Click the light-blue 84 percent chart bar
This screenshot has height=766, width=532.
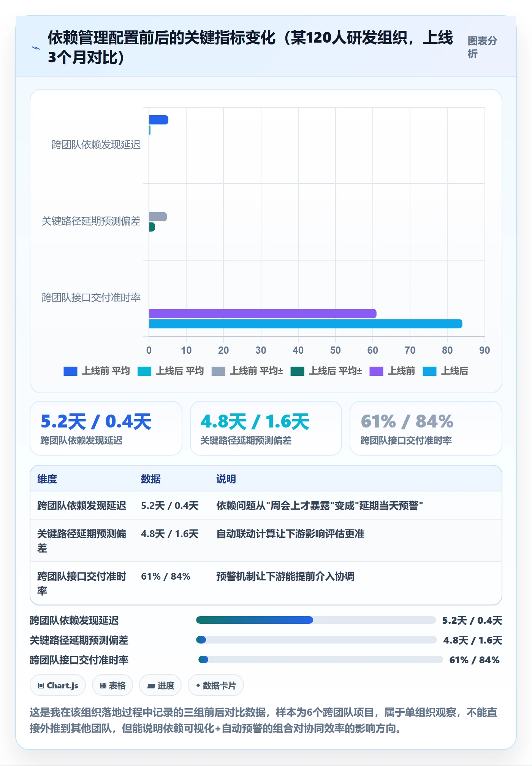(x=306, y=324)
